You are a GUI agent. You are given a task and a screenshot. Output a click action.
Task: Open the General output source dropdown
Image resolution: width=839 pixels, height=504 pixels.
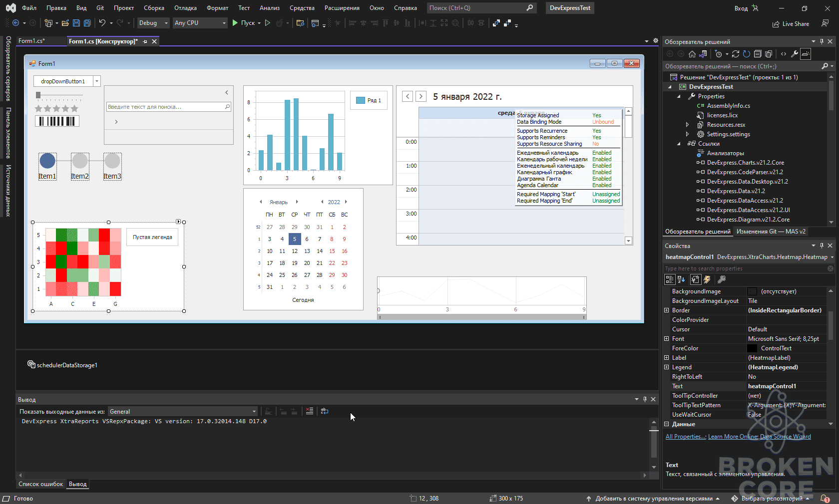183,412
